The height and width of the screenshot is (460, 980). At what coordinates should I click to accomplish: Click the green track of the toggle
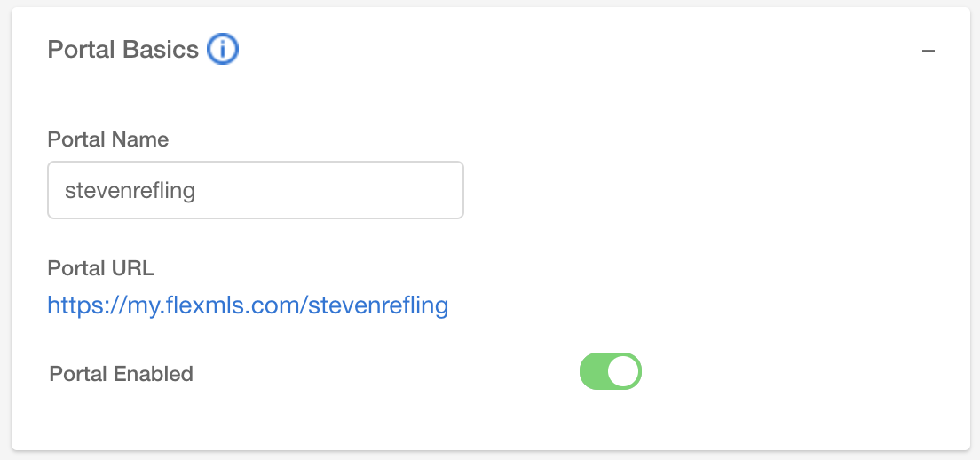pos(594,371)
